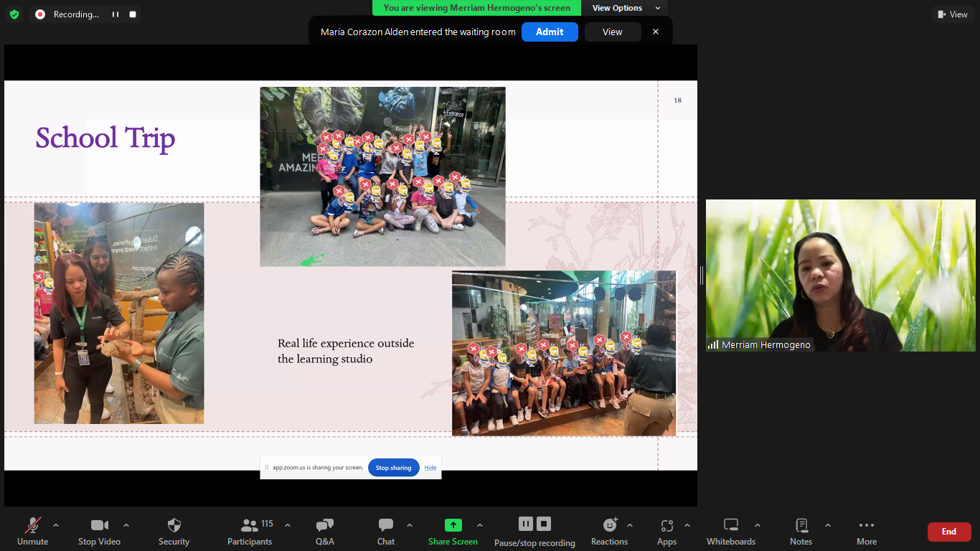Image resolution: width=980 pixels, height=551 pixels.
Task: Open Whiteboards from the toolbar
Action: click(x=730, y=531)
